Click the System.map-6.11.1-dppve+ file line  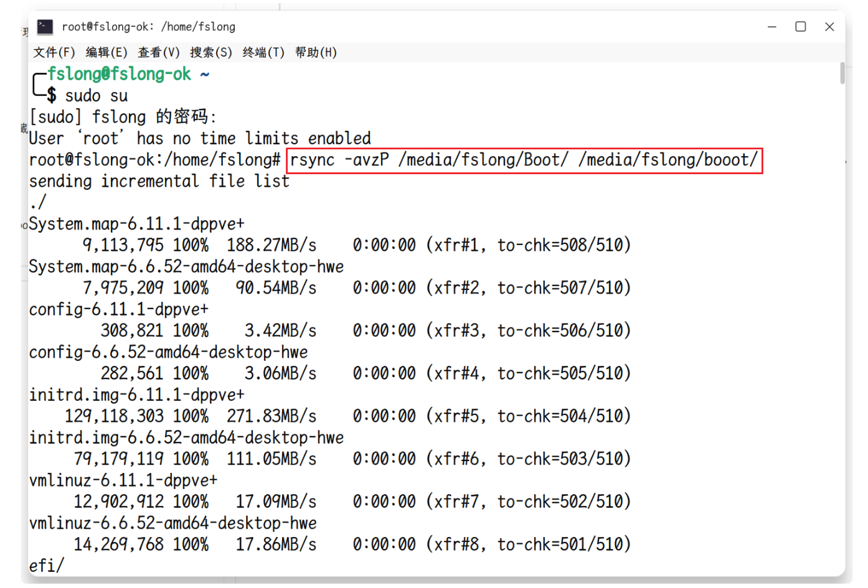[137, 224]
